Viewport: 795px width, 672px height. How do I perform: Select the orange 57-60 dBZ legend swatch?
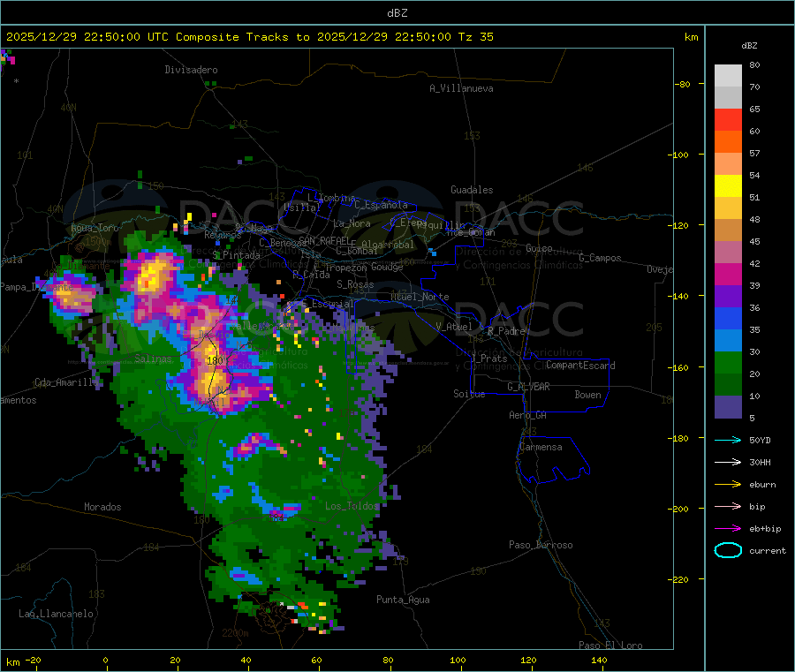[728, 142]
